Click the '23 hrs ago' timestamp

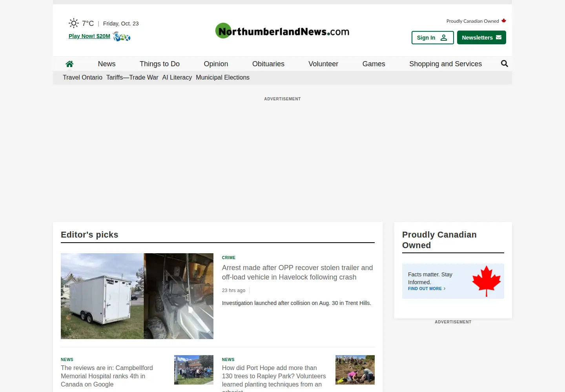pyautogui.click(x=233, y=290)
